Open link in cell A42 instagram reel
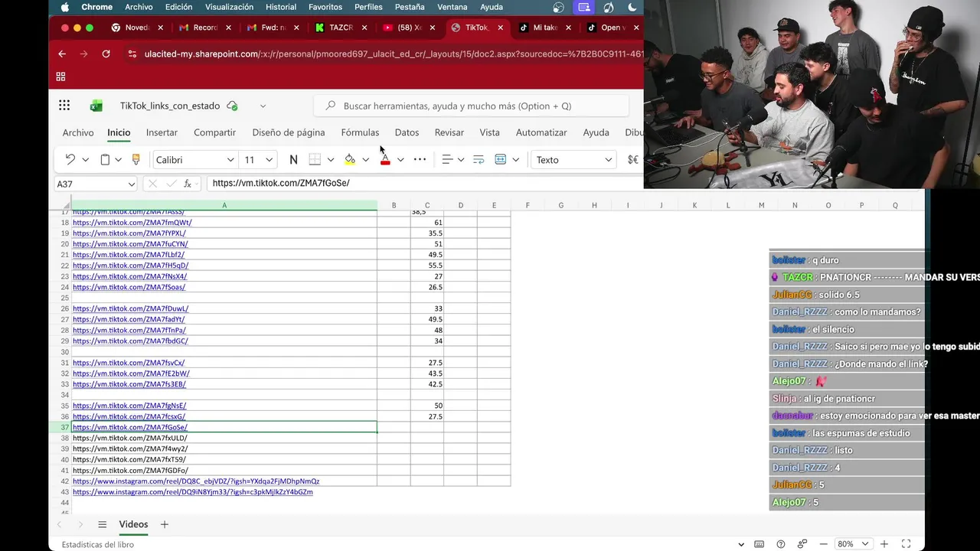Screen dimensions: 980x551 click(196, 481)
